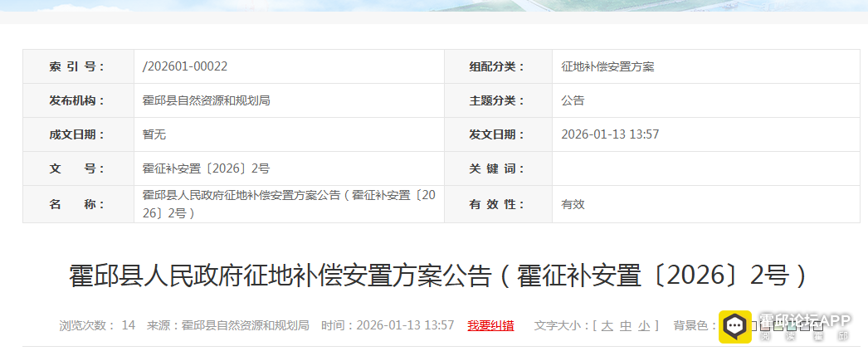The width and height of the screenshot is (868, 356).
Task: Select the 发文日期 value 2026-01-13 13:57
Action: click(610, 134)
